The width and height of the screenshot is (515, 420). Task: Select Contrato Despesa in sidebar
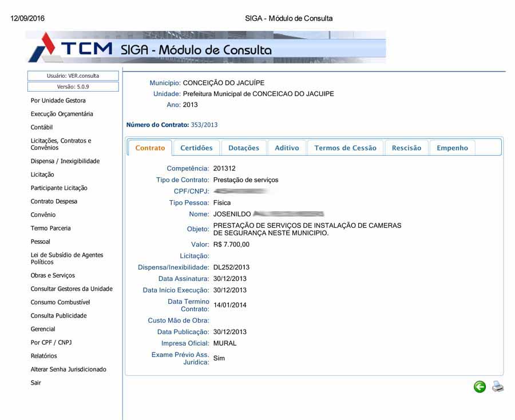pos(54,201)
